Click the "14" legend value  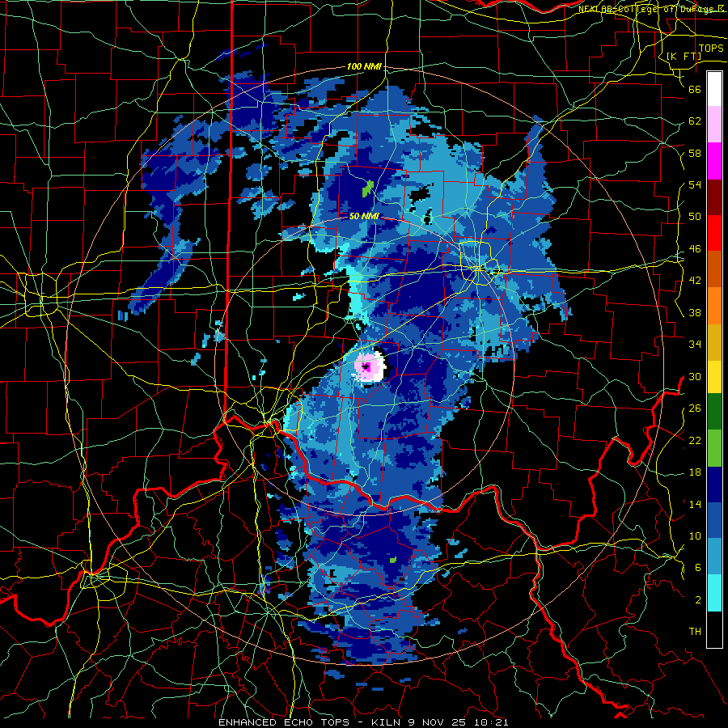point(695,504)
